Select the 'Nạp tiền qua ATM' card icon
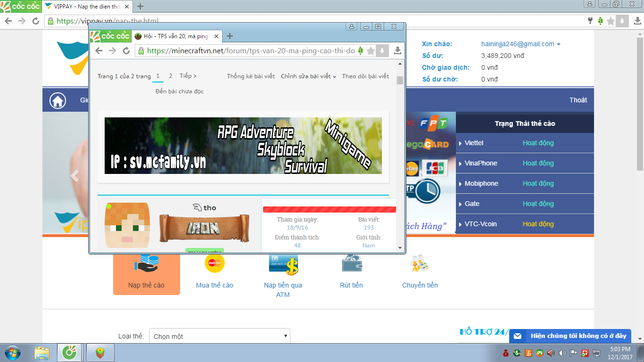 click(x=283, y=264)
